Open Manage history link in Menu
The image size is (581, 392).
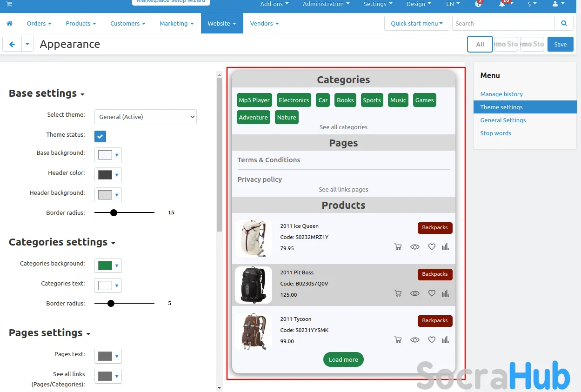pyautogui.click(x=501, y=94)
